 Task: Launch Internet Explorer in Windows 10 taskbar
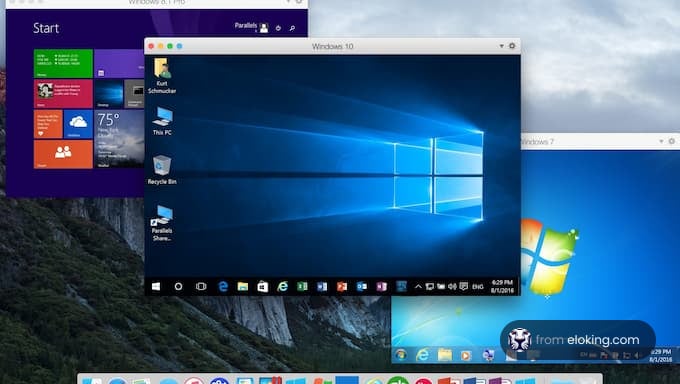[283, 286]
